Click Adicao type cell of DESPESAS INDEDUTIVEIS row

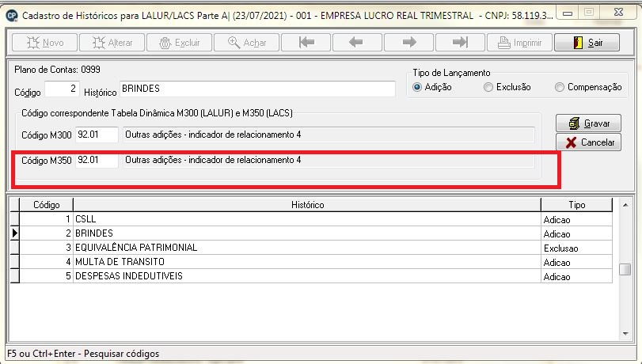click(x=576, y=277)
